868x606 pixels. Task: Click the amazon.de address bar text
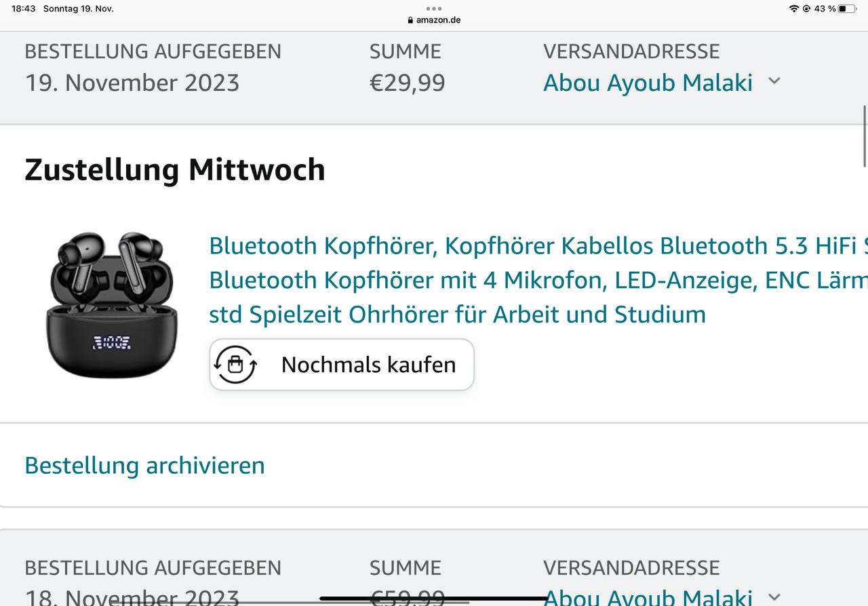[438, 20]
